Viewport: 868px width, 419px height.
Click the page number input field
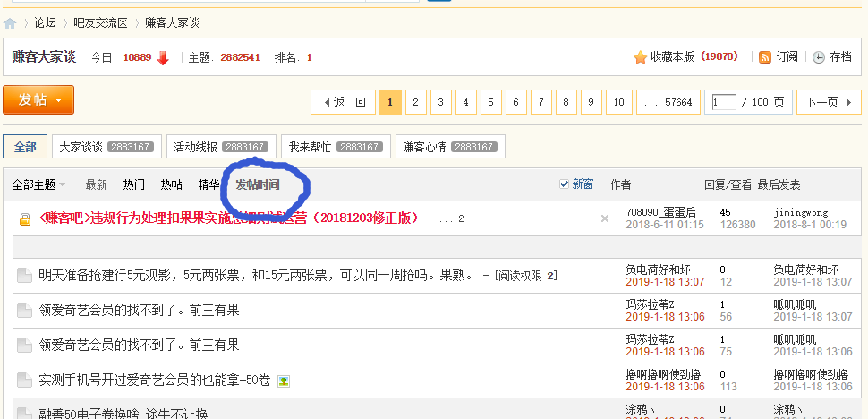coord(724,102)
